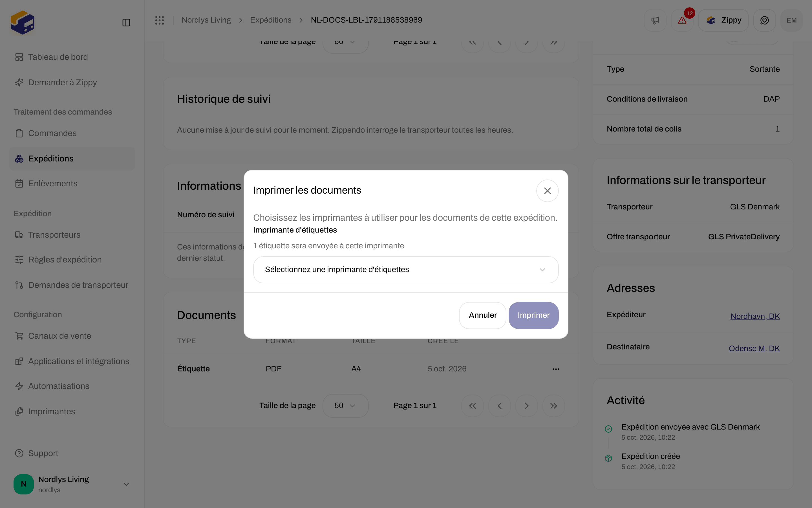This screenshot has height=508, width=812.
Task: Open the label printer selection dropdown
Action: pos(406,270)
